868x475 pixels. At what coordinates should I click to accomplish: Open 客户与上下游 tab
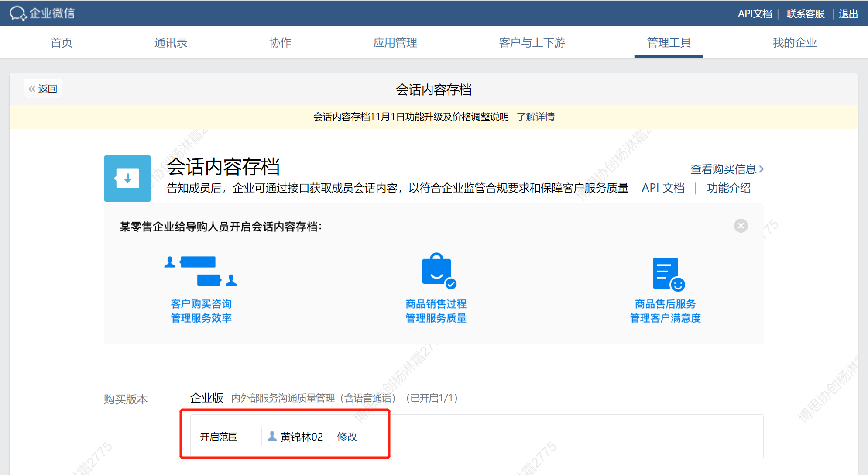532,42
